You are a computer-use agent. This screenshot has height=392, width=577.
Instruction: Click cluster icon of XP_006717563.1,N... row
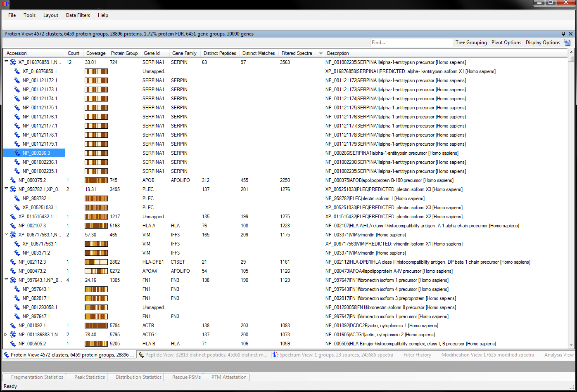[13, 235]
